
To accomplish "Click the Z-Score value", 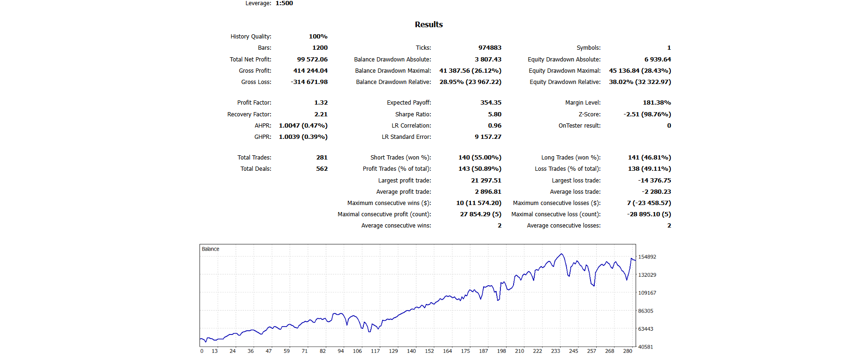I will pos(647,114).
